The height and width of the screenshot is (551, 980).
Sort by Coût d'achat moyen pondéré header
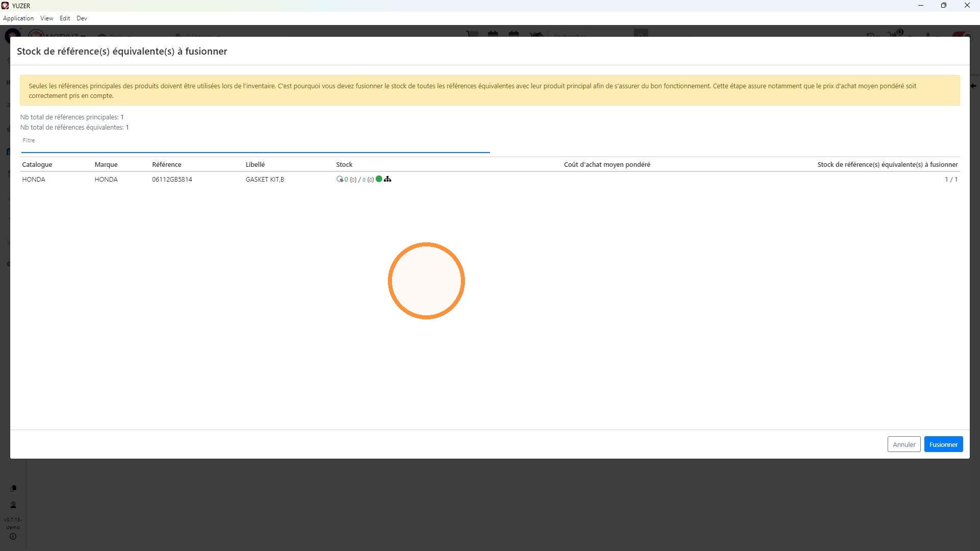click(x=607, y=164)
